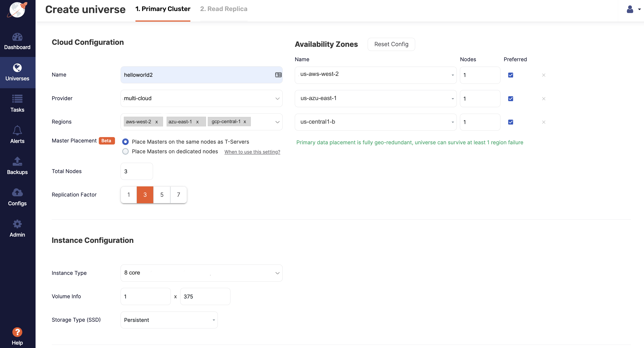
Task: Switch to the Read Replica tab
Action: 223,9
